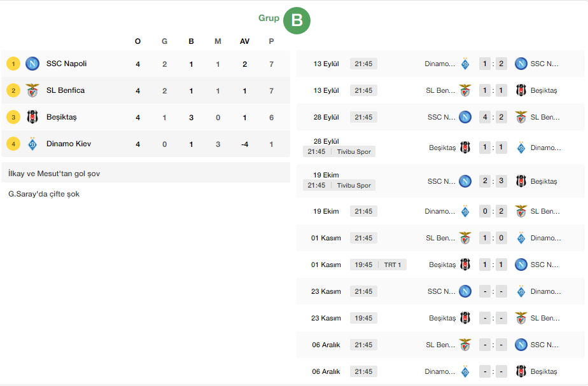Viewport: 588px width, 386px height.
Task: Open the G.Saray'da çifte şok headline
Action: click(44, 194)
